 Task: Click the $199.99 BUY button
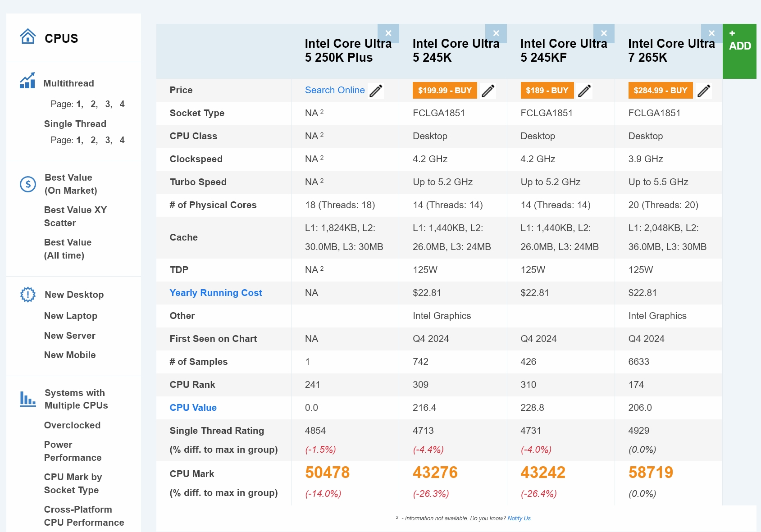[445, 90]
